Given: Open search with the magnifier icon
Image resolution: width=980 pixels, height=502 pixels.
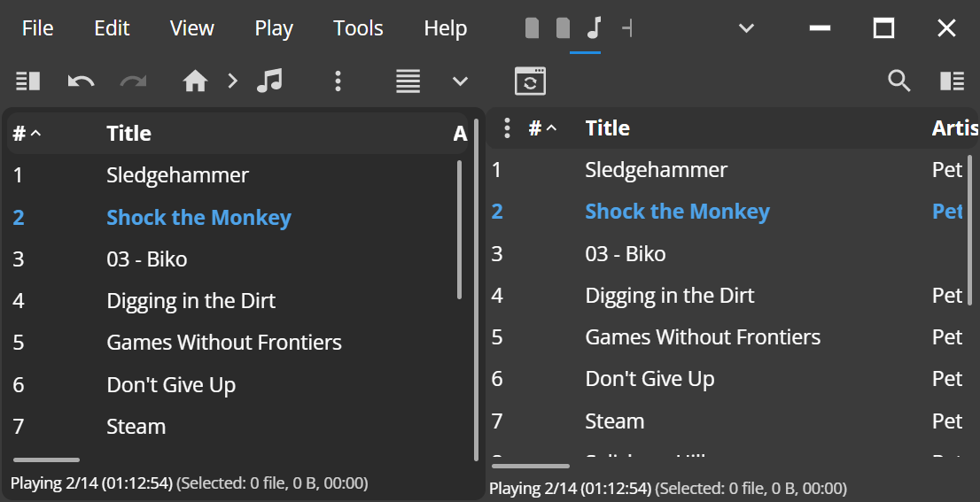Looking at the screenshot, I should tap(899, 81).
